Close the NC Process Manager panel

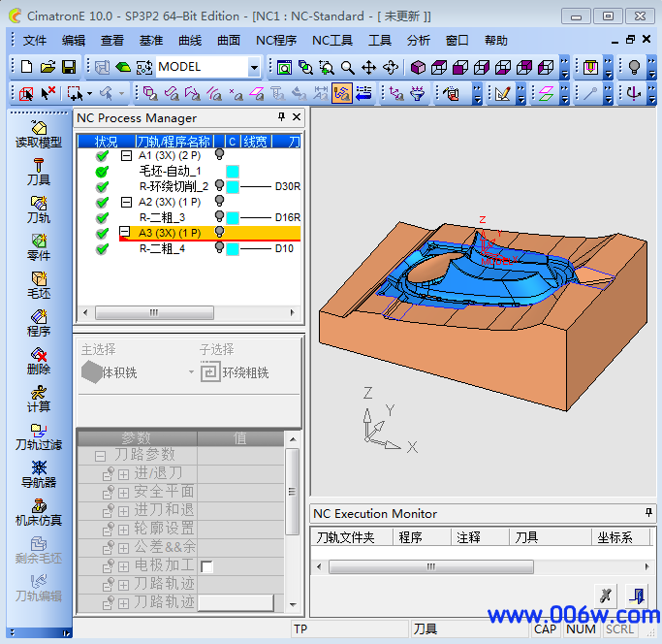coord(297,117)
